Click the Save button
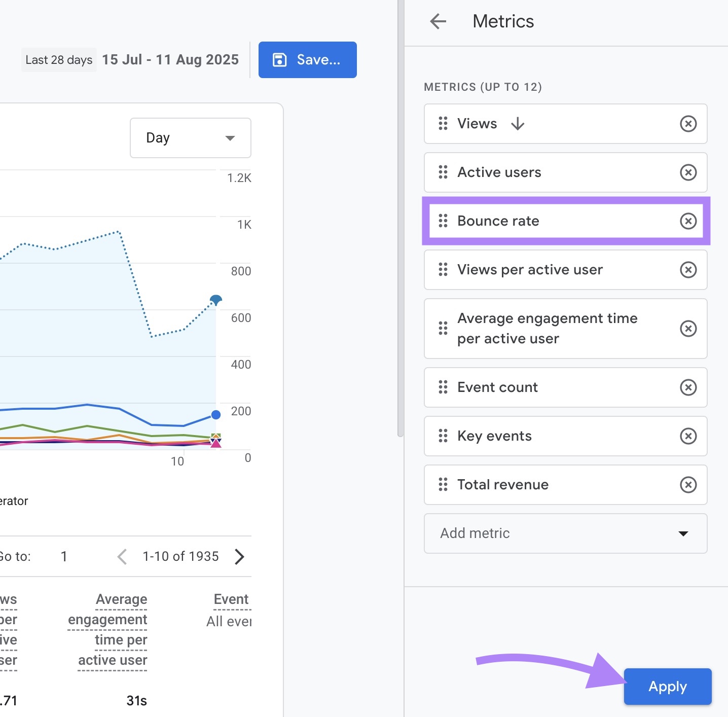 tap(307, 59)
